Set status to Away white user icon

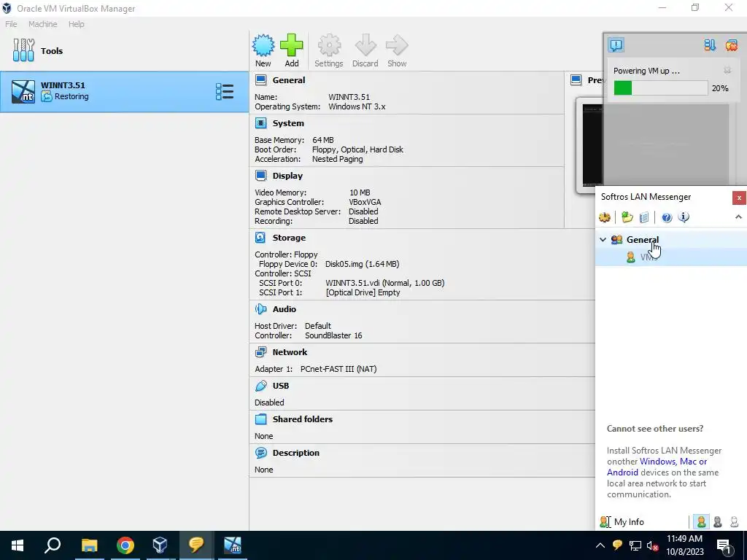click(x=734, y=522)
